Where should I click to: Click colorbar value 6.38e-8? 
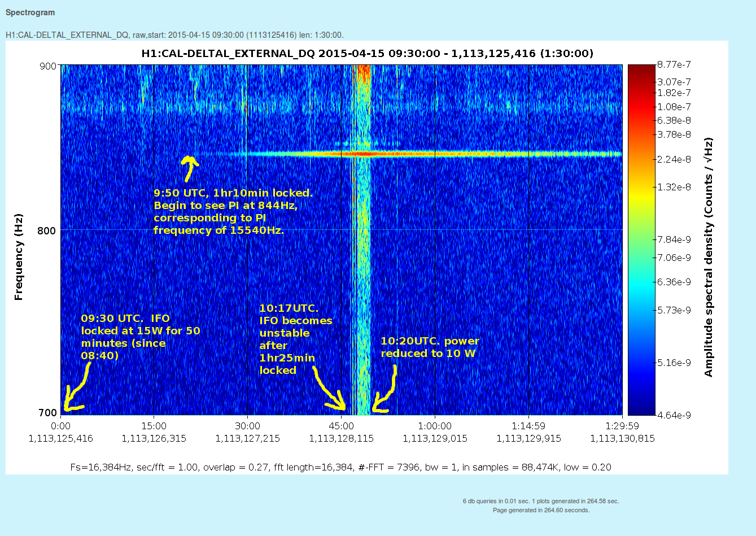674,120
